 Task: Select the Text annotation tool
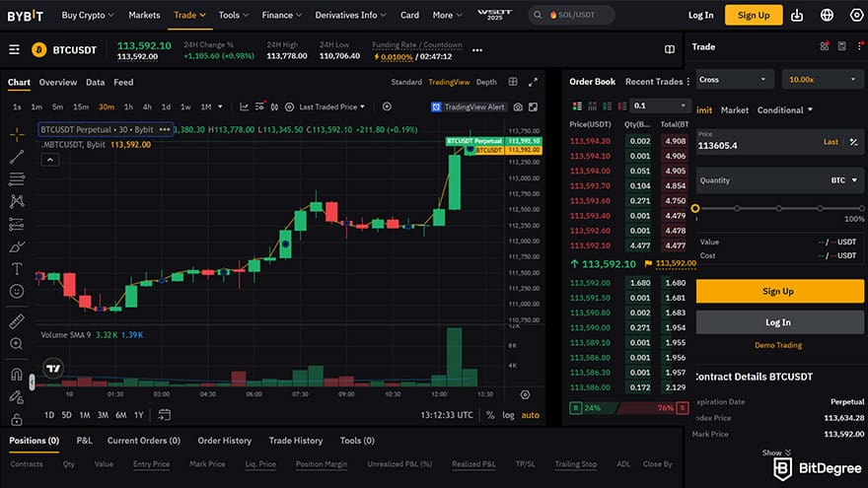[x=17, y=269]
